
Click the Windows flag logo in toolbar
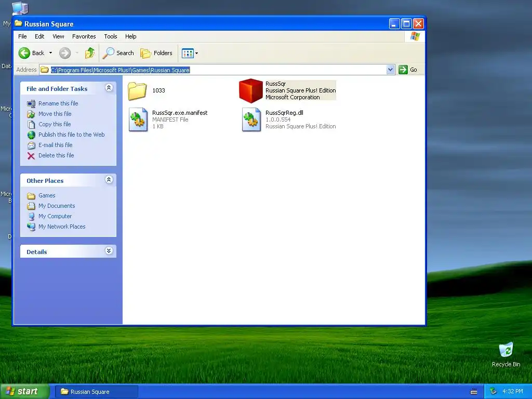(x=415, y=36)
